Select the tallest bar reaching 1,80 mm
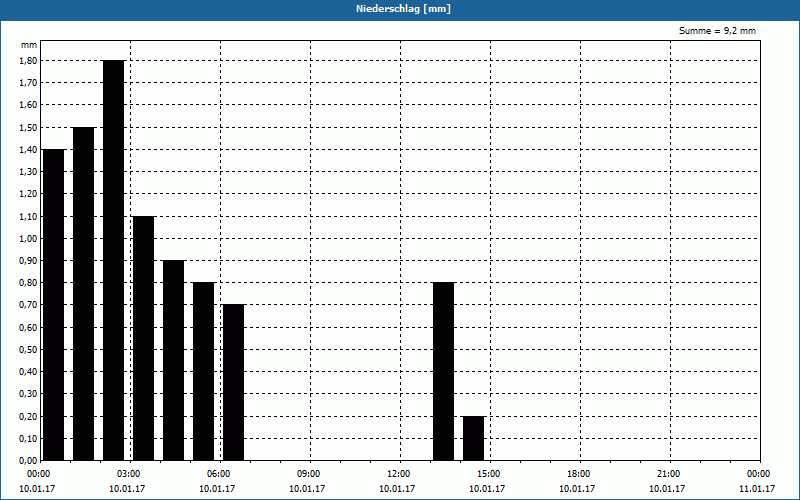Viewport: 800px width, 500px height. pos(113,260)
